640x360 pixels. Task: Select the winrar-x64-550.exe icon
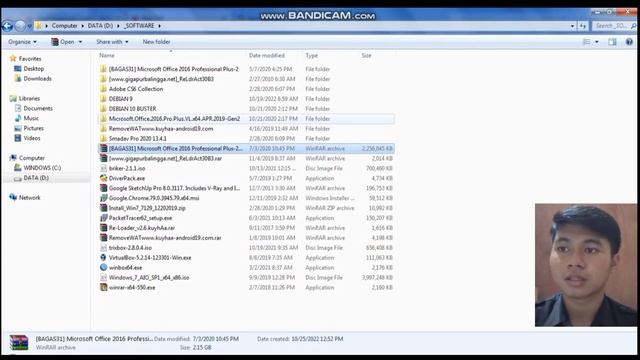tap(104, 287)
